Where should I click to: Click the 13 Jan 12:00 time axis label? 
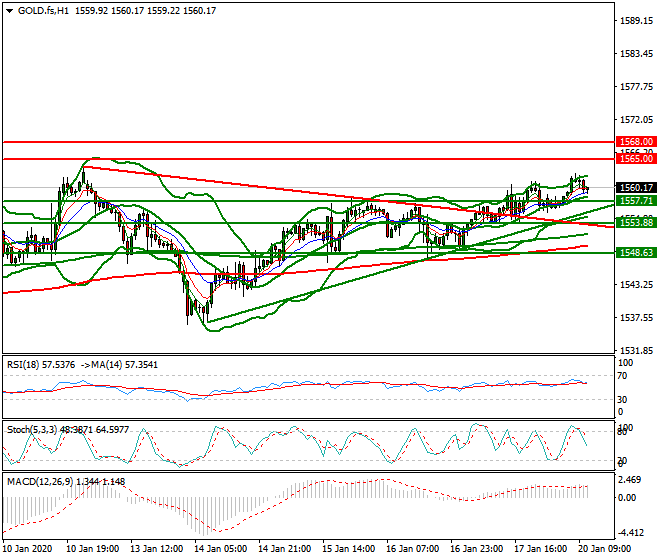(x=157, y=549)
